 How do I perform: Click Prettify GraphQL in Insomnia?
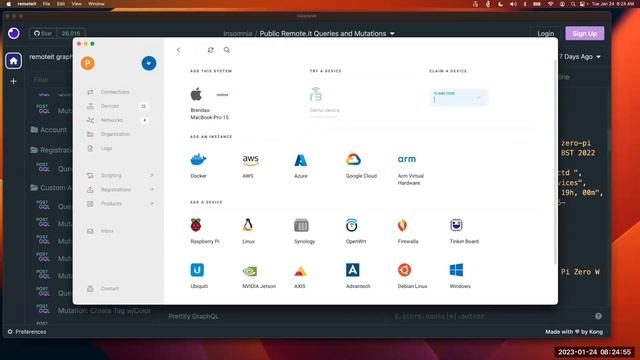point(193,316)
